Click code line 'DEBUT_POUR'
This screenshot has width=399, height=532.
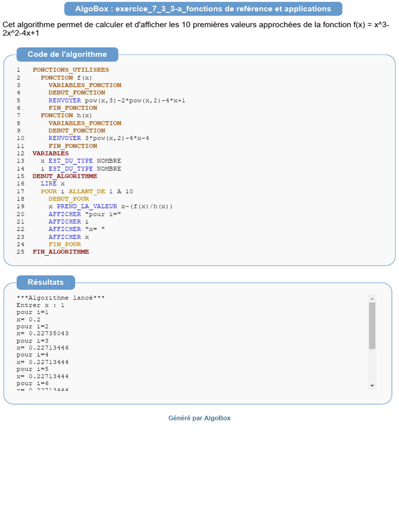click(69, 199)
